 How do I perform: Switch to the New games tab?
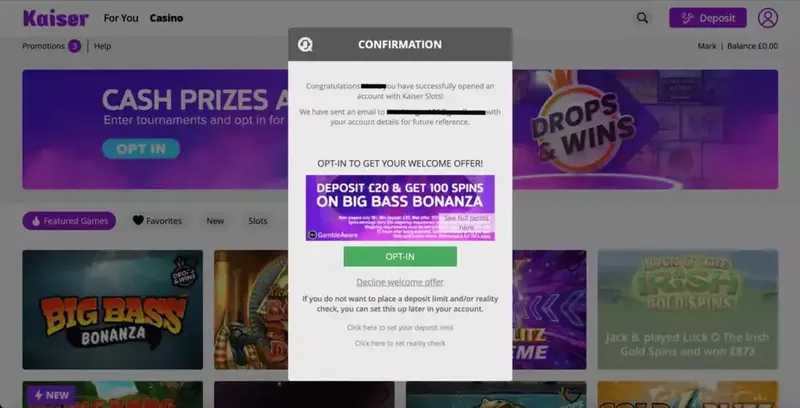point(215,221)
